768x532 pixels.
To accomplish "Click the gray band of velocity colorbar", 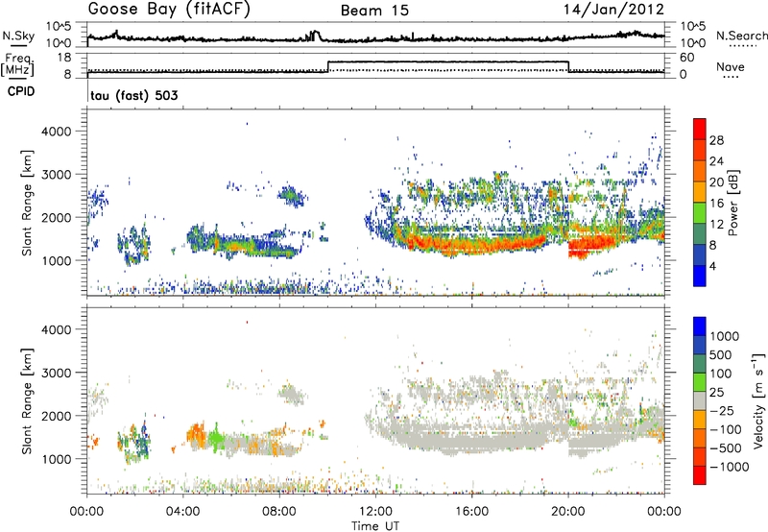I will [700, 400].
